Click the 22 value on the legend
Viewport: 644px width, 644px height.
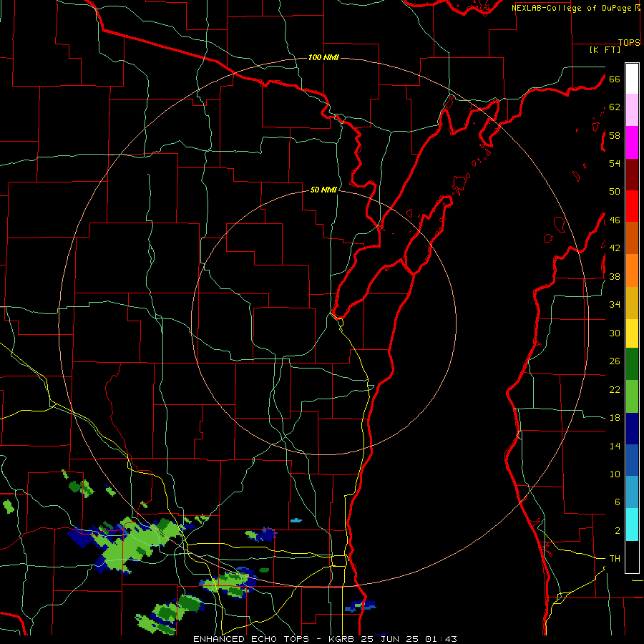pos(615,389)
